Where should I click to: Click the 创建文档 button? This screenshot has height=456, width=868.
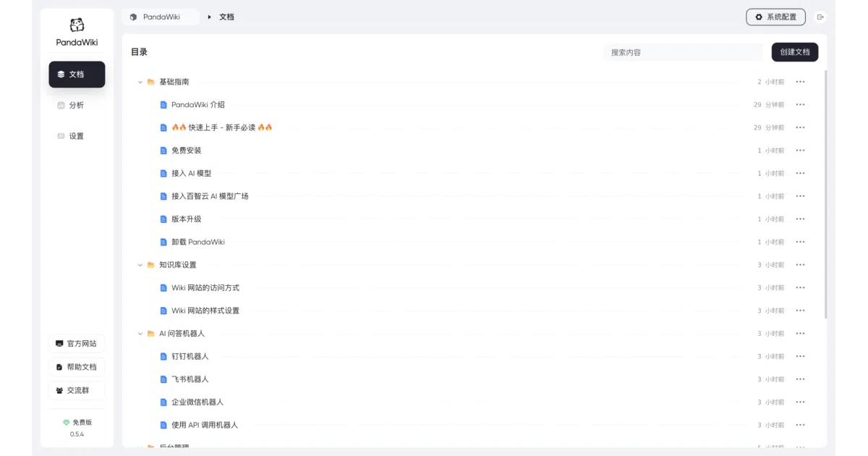[x=795, y=52]
